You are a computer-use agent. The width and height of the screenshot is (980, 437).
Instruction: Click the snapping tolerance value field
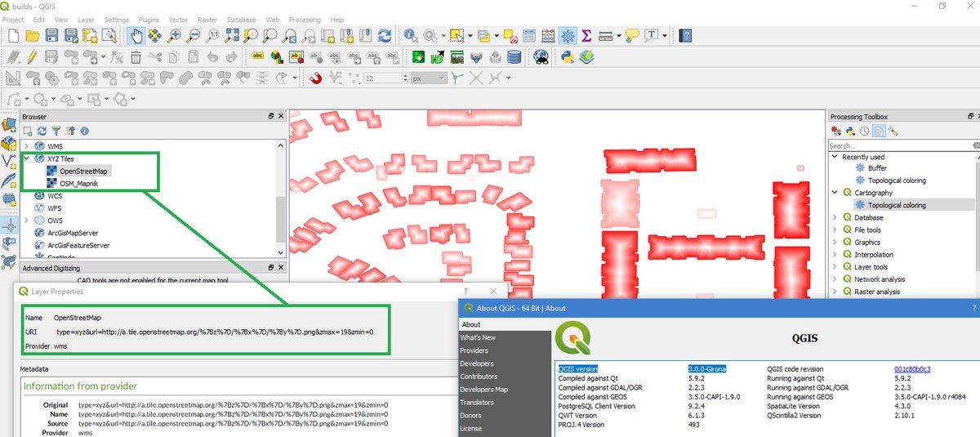point(385,78)
